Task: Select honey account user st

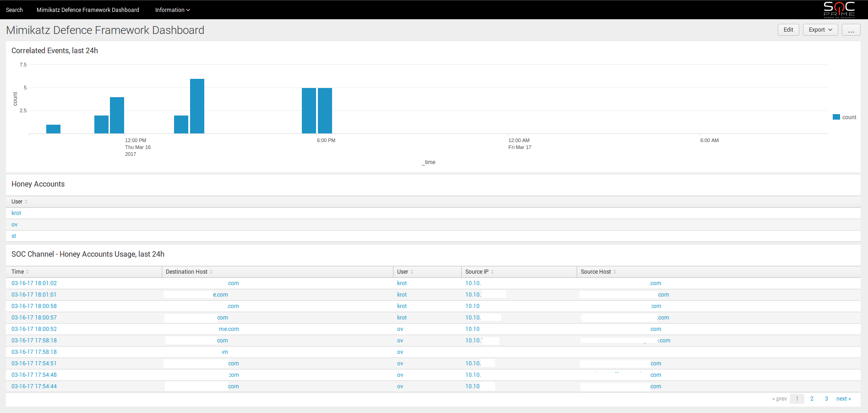Action: click(x=14, y=236)
